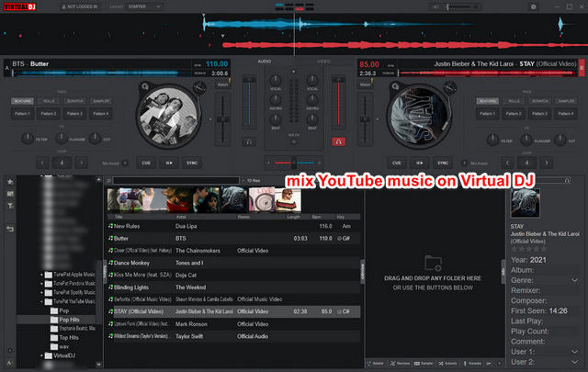This screenshot has width=588, height=372.
Task: Toggle SYNC on the right deck
Action: coord(443,163)
